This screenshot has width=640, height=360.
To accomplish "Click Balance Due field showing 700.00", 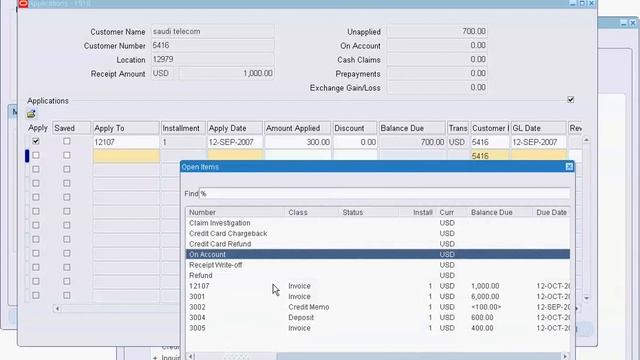I will point(412,142).
